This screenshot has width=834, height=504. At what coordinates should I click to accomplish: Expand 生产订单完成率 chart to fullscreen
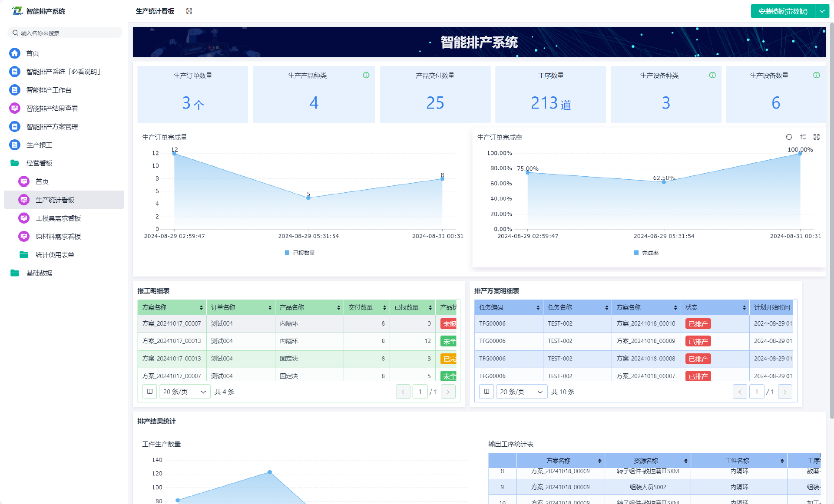[x=817, y=137]
